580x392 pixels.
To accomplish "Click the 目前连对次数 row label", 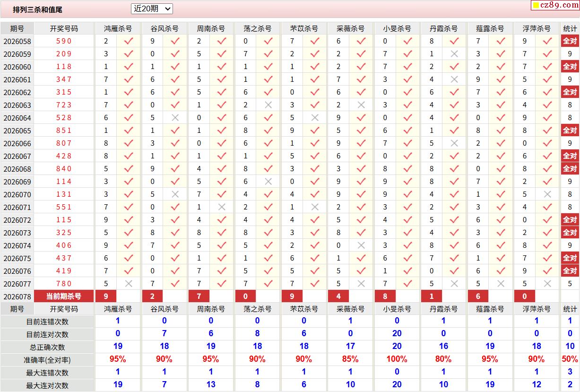I will [47, 334].
